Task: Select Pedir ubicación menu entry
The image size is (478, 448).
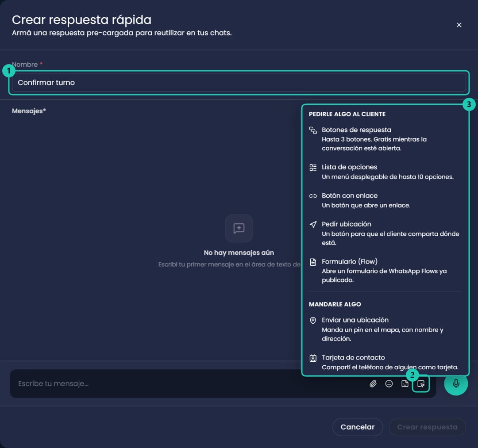Action: pyautogui.click(x=385, y=234)
